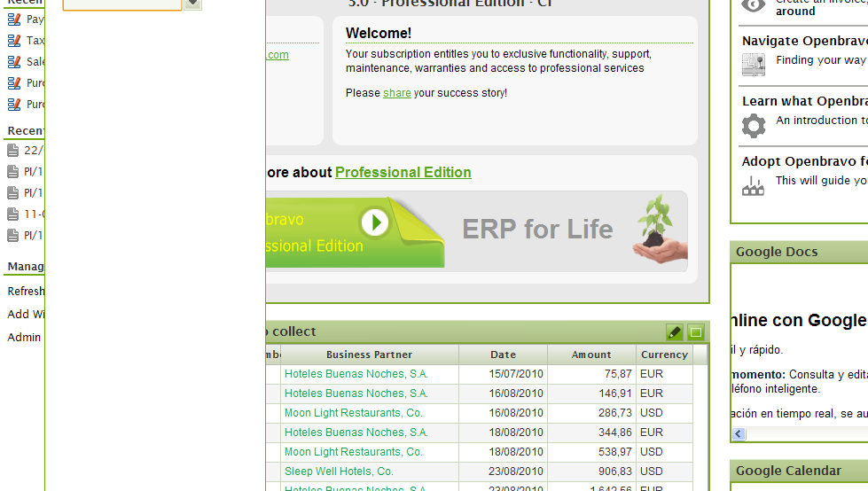The height and width of the screenshot is (491, 868).
Task: Select the "15/07/2010" date cell
Action: coord(504,374)
